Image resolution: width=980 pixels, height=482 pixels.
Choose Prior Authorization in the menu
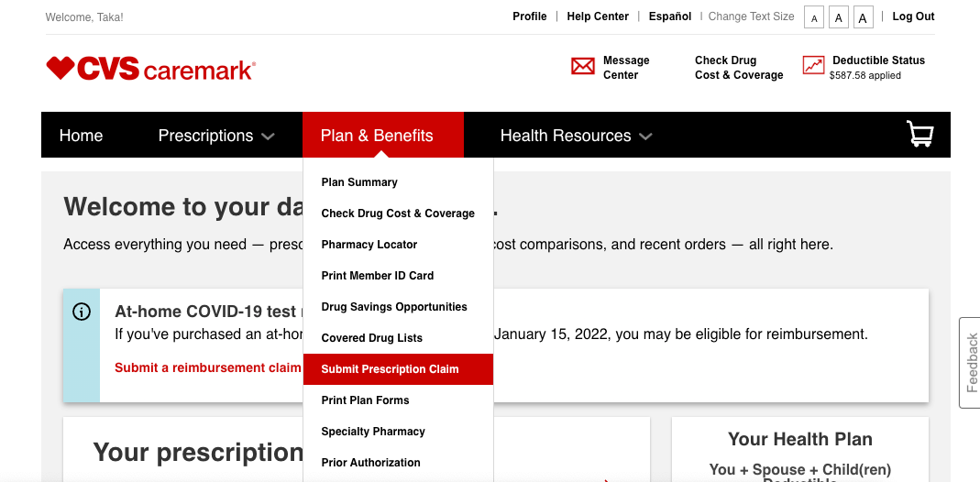tap(370, 463)
